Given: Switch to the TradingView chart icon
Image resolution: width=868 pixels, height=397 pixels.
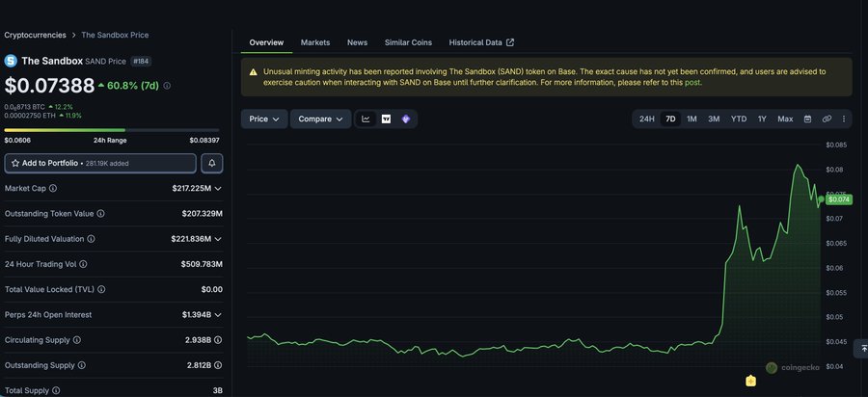Looking at the screenshot, I should click(386, 119).
